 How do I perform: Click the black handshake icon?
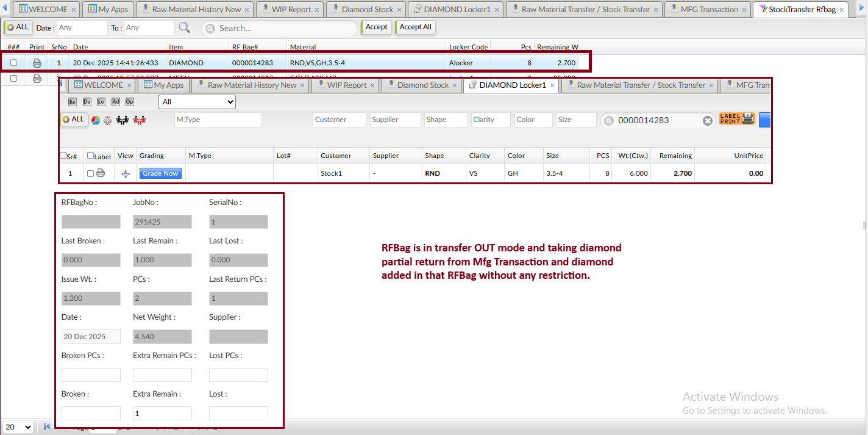(x=123, y=120)
